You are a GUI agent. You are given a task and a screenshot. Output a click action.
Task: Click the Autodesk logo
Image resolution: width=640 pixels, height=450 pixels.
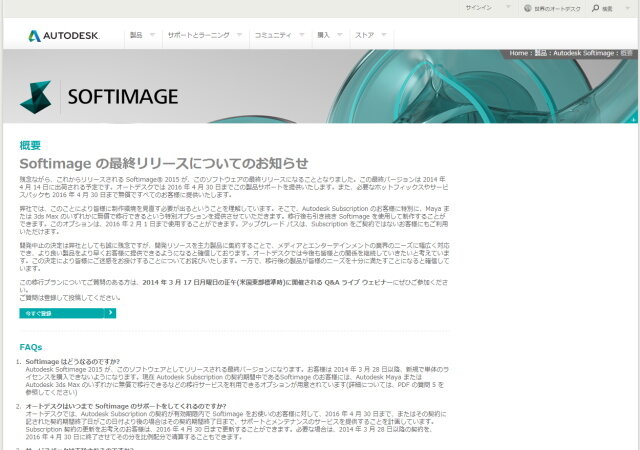[x=64, y=36]
